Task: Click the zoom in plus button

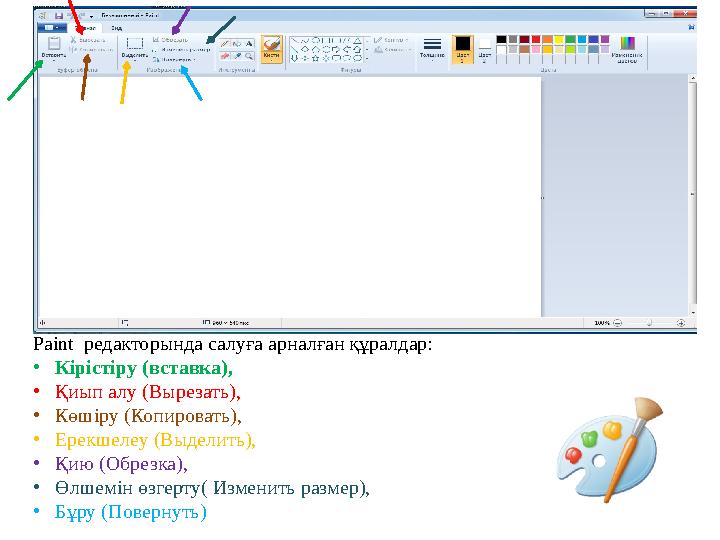Action: click(681, 323)
